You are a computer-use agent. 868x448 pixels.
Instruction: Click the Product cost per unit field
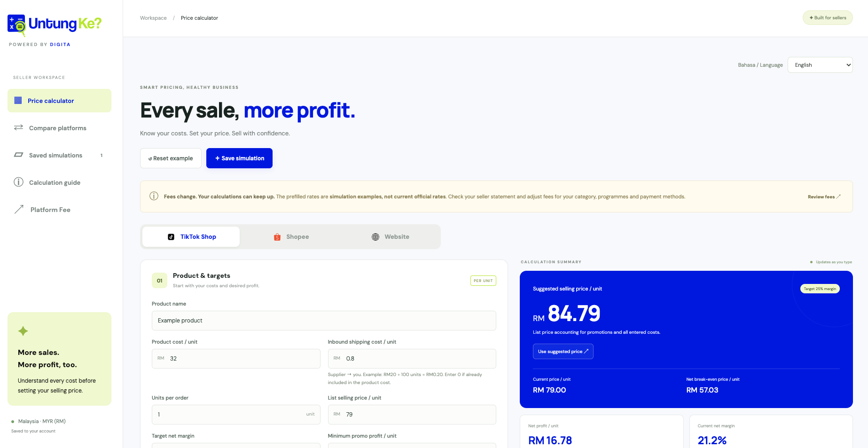pyautogui.click(x=236, y=359)
